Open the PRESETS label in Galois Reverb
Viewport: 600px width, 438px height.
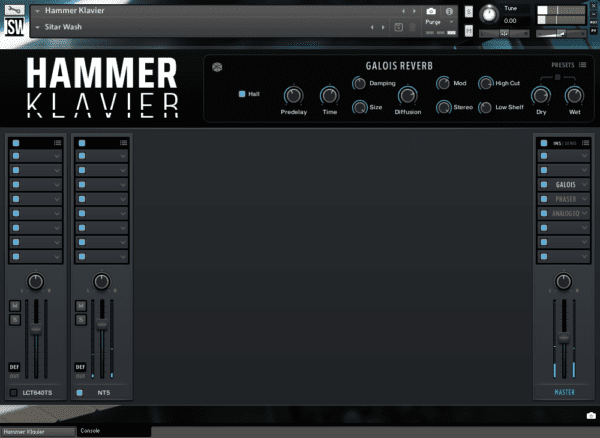point(562,65)
